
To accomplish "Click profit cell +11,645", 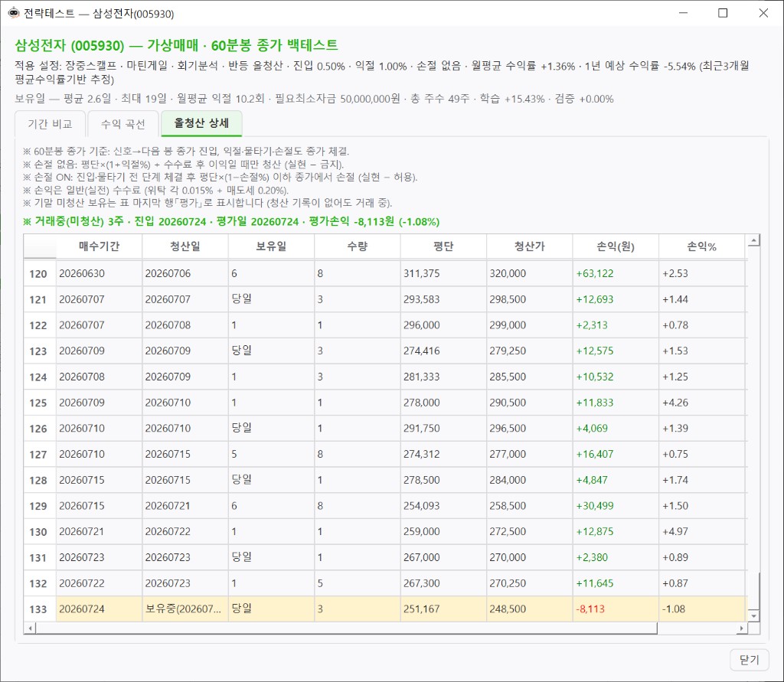I will tap(616, 583).
